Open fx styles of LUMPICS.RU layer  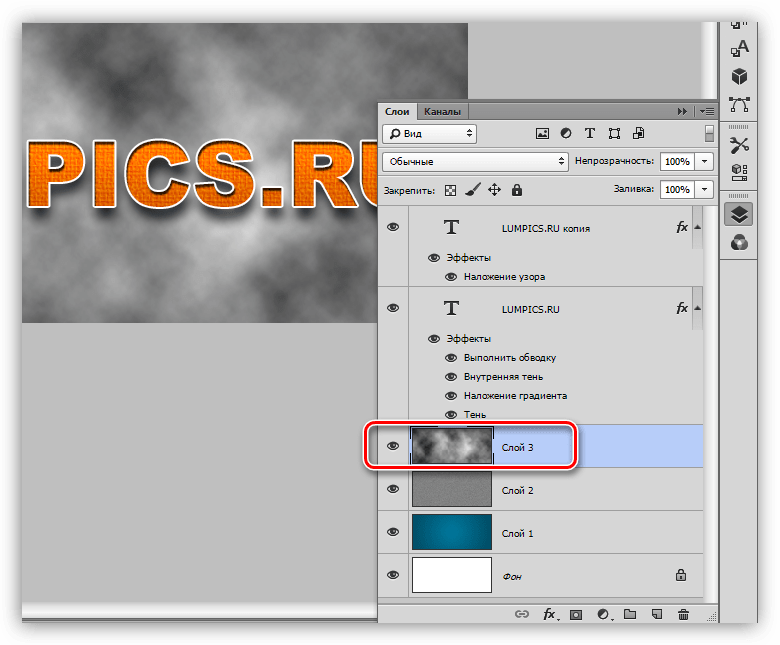682,308
